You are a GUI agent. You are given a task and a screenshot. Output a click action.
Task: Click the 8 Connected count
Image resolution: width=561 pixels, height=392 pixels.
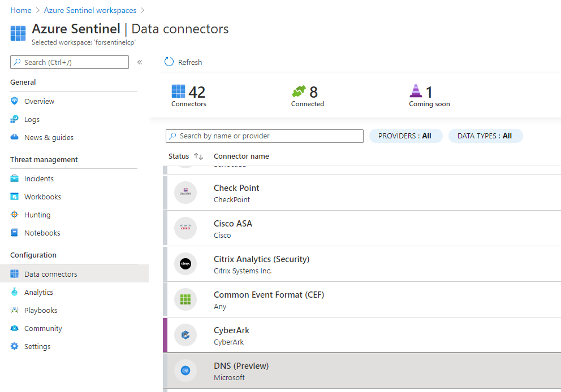click(313, 92)
